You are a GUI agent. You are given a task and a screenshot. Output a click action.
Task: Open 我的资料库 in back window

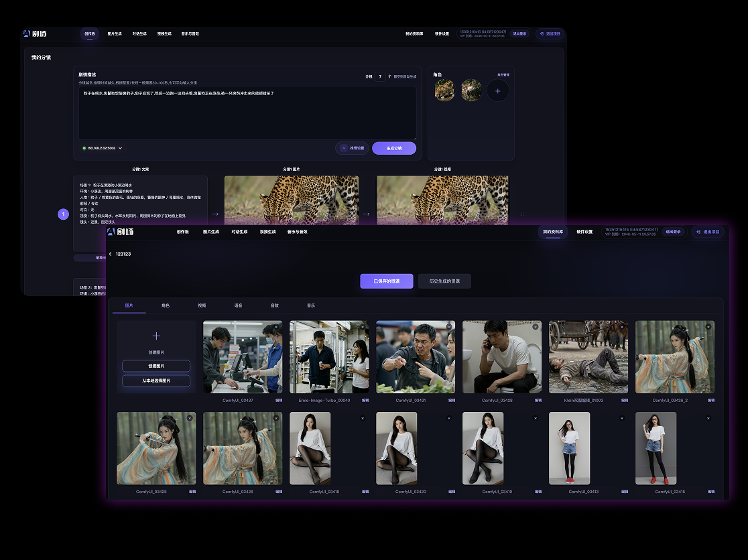tap(414, 34)
